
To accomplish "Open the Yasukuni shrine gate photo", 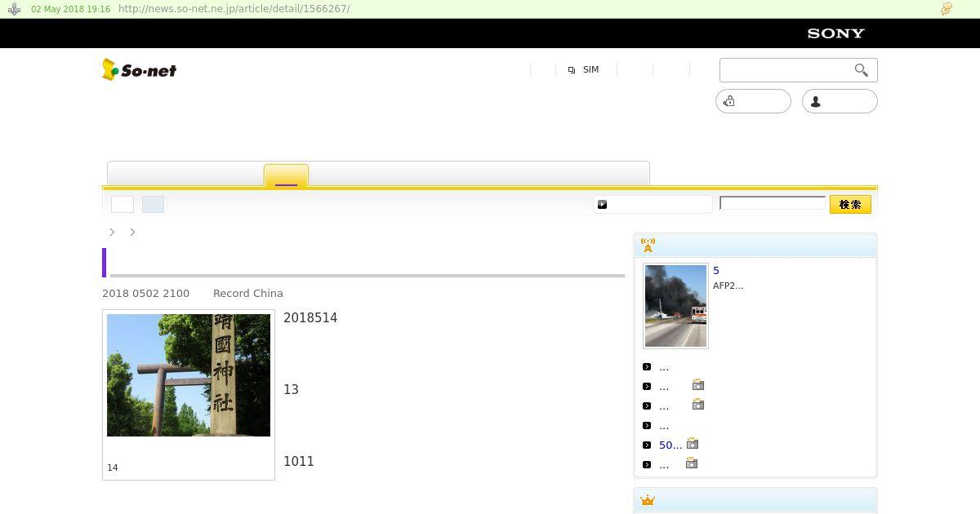I will click(189, 375).
